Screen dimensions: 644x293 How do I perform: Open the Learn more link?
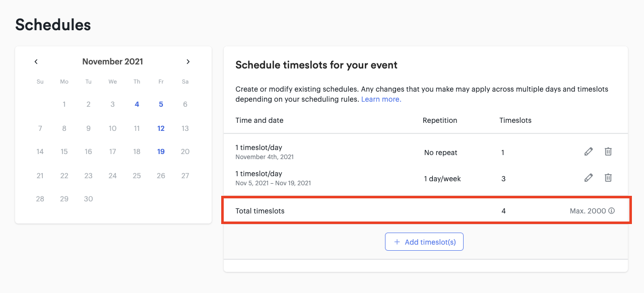pyautogui.click(x=381, y=99)
